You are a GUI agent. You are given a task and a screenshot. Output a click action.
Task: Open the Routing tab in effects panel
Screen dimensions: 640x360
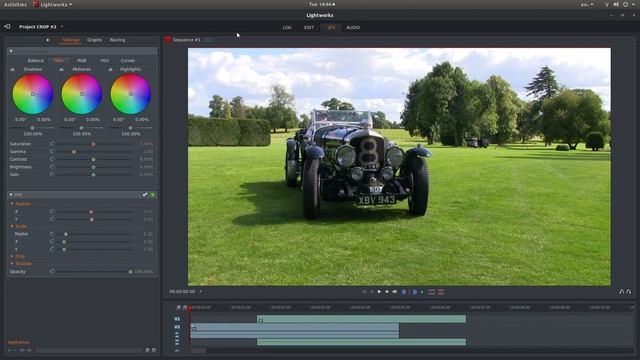click(118, 40)
